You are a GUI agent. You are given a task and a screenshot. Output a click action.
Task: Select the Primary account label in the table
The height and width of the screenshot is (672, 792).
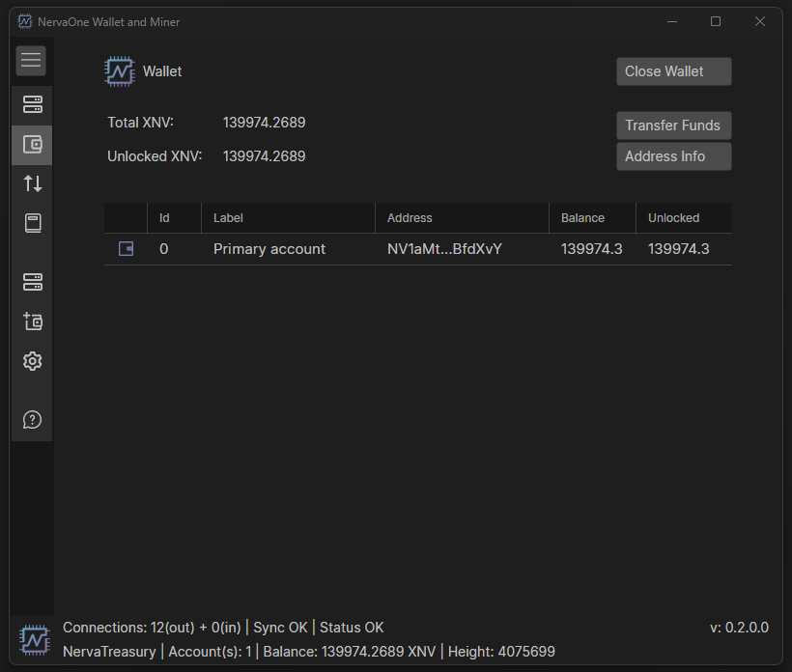[269, 249]
